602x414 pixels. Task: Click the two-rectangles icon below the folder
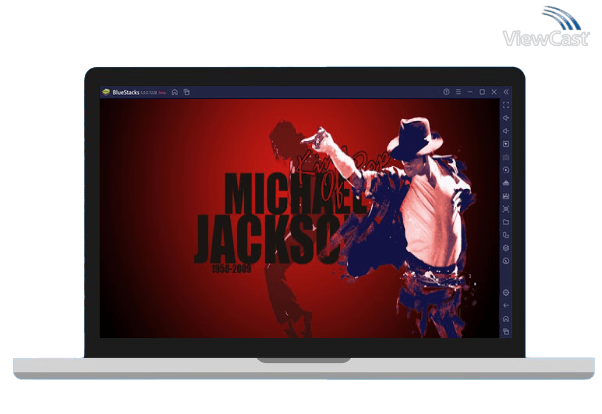pos(506,235)
